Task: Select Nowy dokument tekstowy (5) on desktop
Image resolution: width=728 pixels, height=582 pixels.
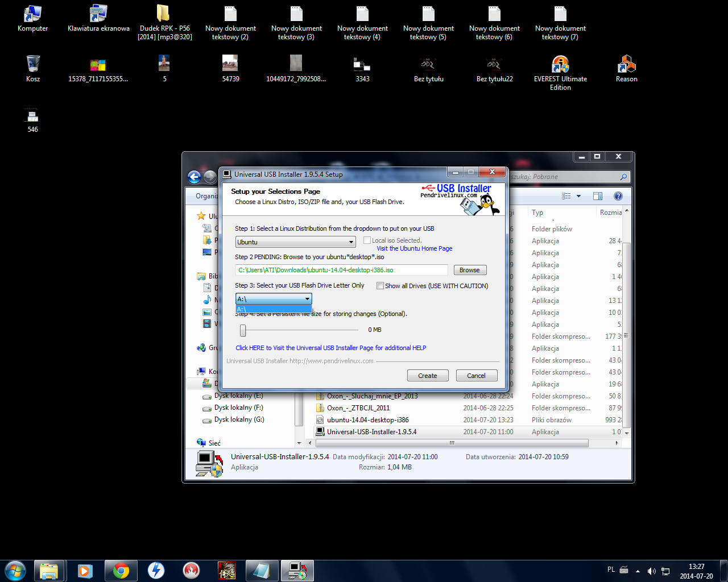Action: (428, 22)
